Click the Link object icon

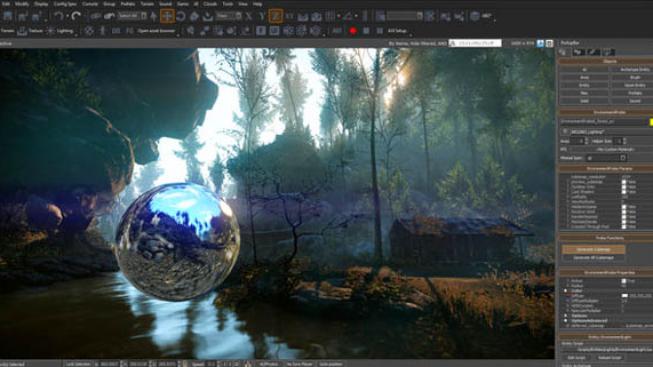(x=96, y=16)
